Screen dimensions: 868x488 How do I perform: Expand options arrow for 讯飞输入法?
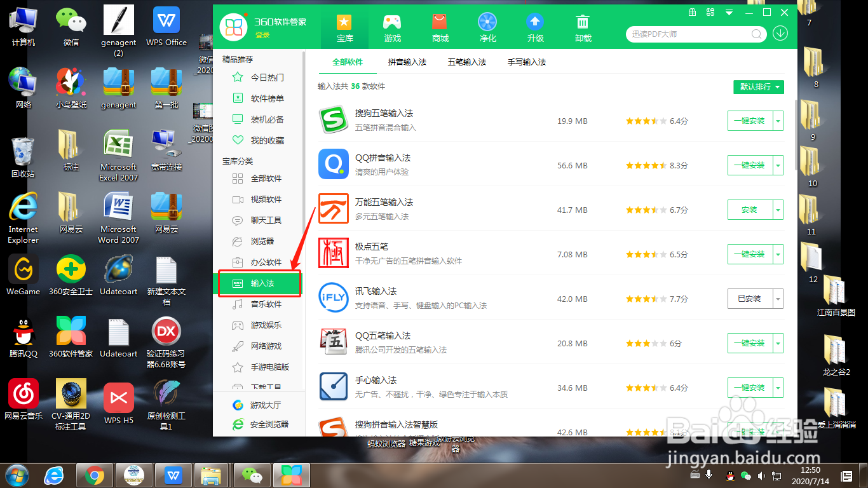778,299
